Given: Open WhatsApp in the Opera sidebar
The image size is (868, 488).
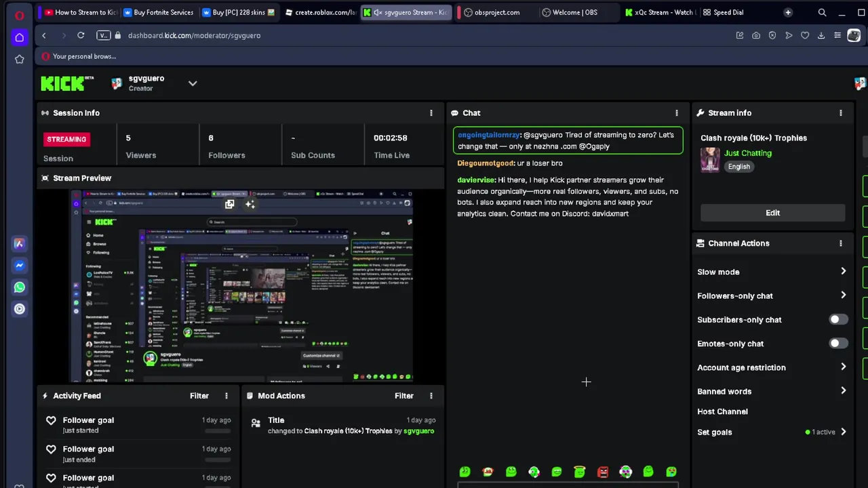Looking at the screenshot, I should 19,287.
